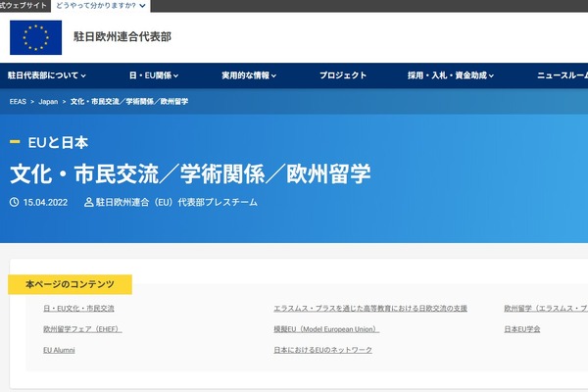Click the page title 文化・市民交流/学術関係/欧州留学
The image size is (588, 392).
pos(190,173)
